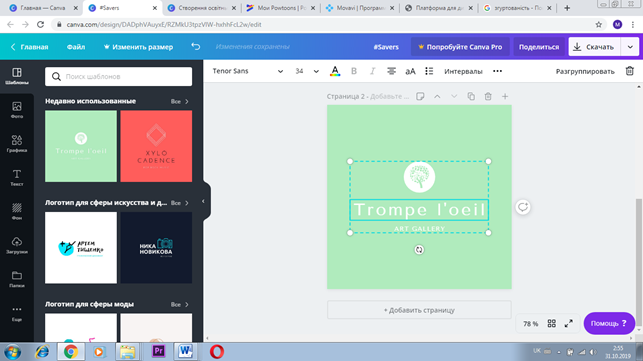Open the Uploads sidebar panel
643x361 pixels.
point(17,245)
